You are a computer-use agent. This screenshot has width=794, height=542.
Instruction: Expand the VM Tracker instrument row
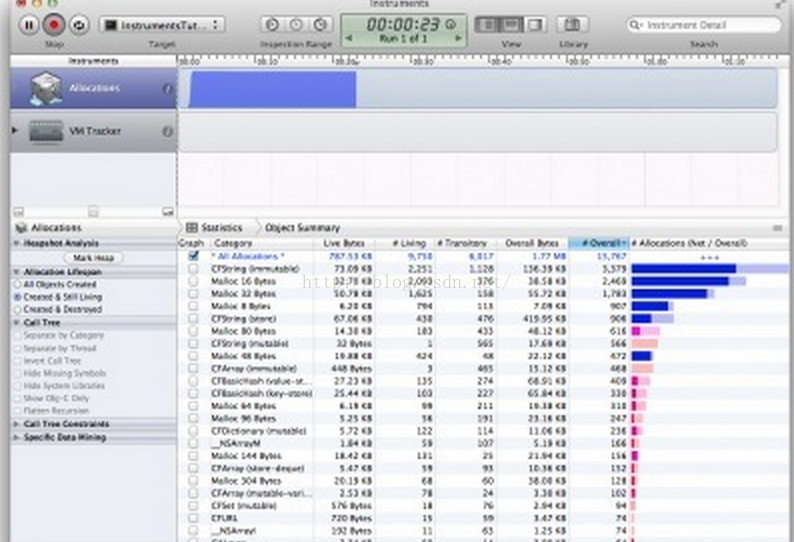[15, 131]
